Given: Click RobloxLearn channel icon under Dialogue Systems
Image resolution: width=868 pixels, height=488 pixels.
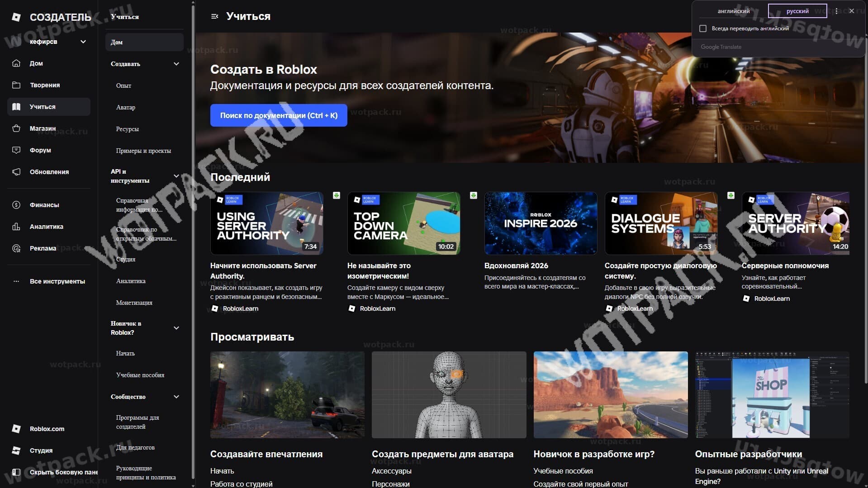Looking at the screenshot, I should tap(609, 308).
